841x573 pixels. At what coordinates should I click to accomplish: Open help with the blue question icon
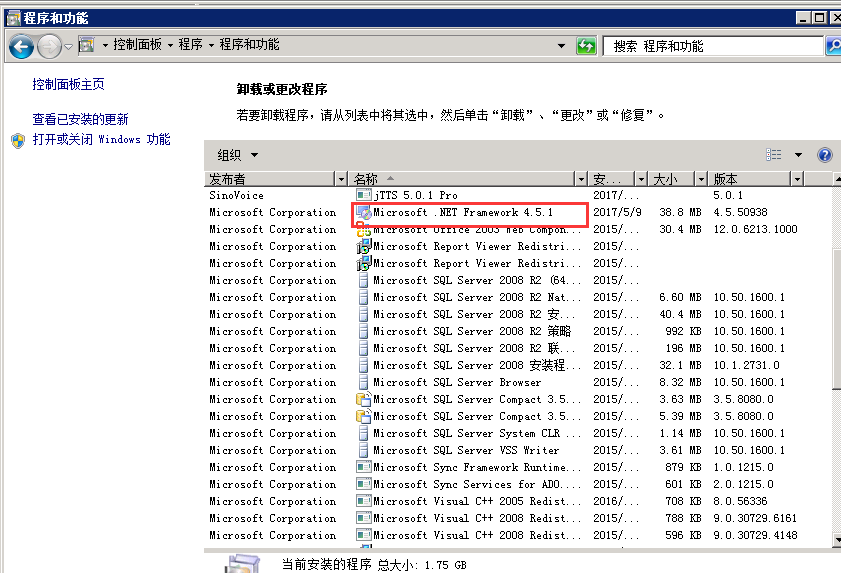[x=824, y=155]
